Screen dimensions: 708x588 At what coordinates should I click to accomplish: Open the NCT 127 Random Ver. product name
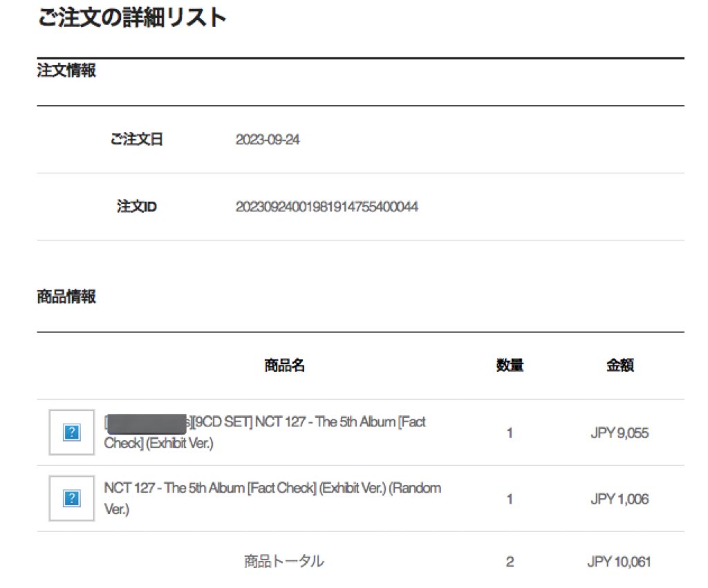click(x=272, y=498)
